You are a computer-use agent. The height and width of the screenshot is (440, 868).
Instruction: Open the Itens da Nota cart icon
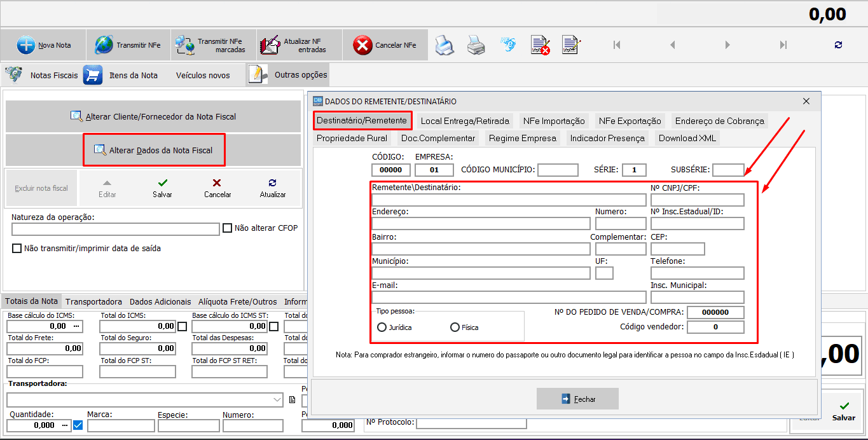93,75
